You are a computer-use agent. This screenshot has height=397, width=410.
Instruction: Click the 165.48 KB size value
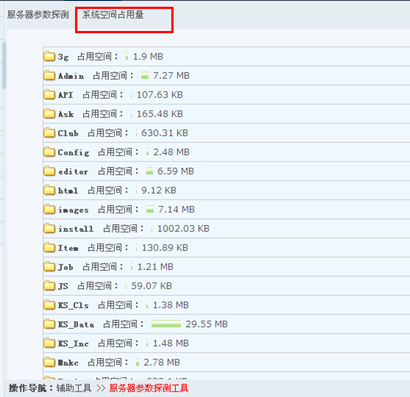[160, 114]
